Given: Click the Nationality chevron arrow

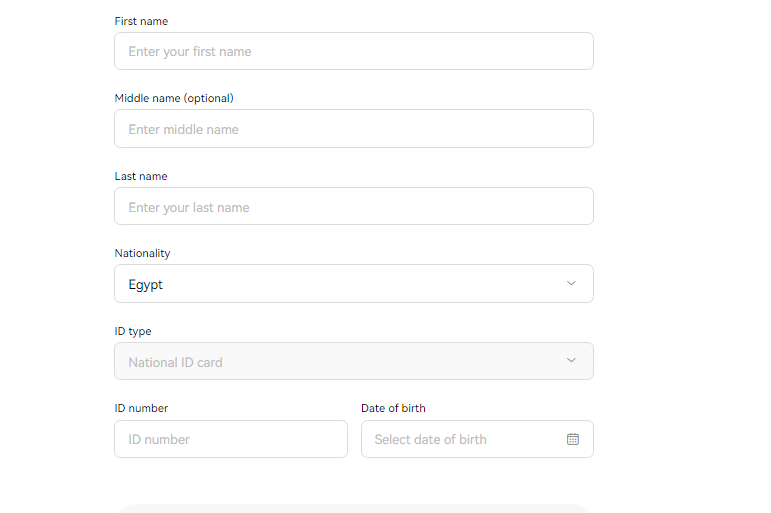Looking at the screenshot, I should (571, 283).
